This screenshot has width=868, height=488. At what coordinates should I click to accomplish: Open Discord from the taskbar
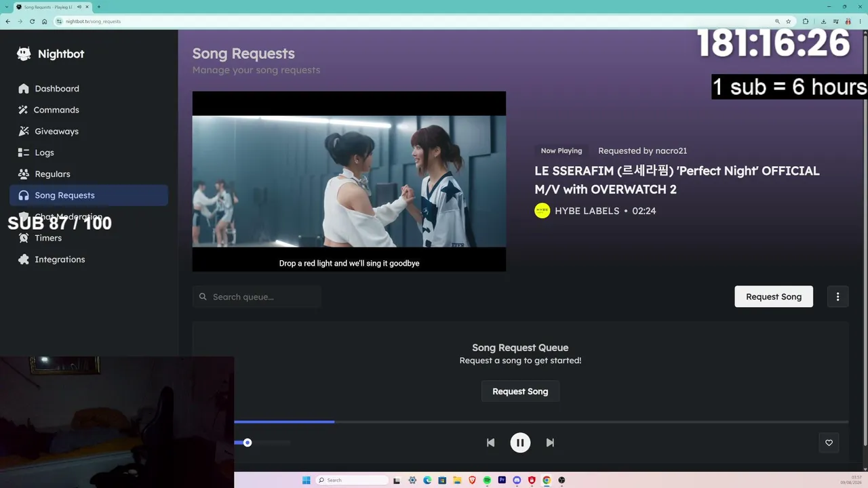point(517,481)
